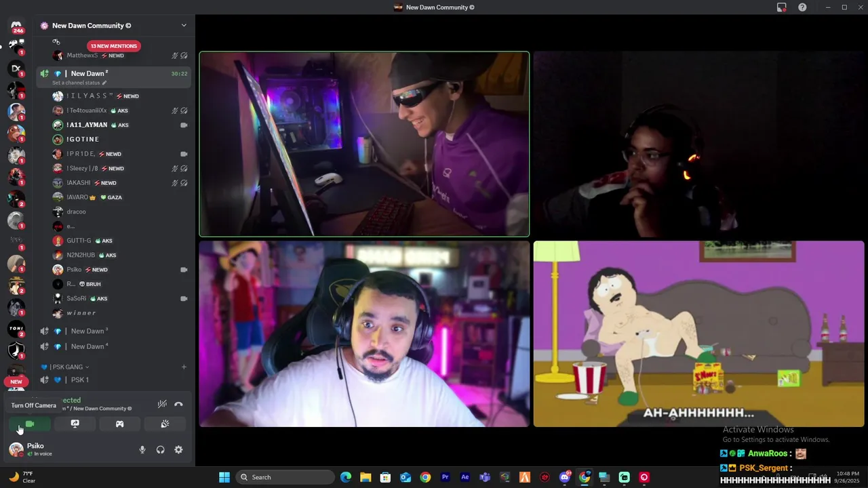Open Google Chrome from the taskbar
The height and width of the screenshot is (488, 868).
[425, 477]
